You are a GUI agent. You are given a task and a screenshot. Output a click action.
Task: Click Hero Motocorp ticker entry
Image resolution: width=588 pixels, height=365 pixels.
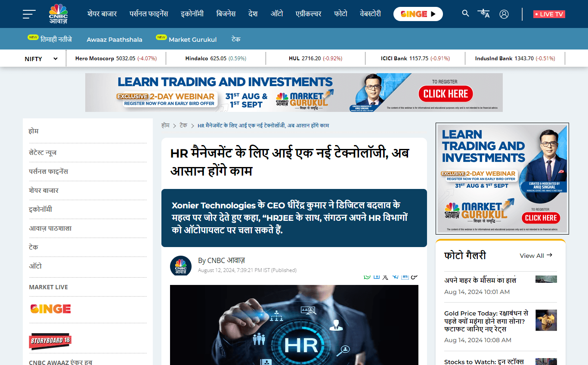coord(116,59)
